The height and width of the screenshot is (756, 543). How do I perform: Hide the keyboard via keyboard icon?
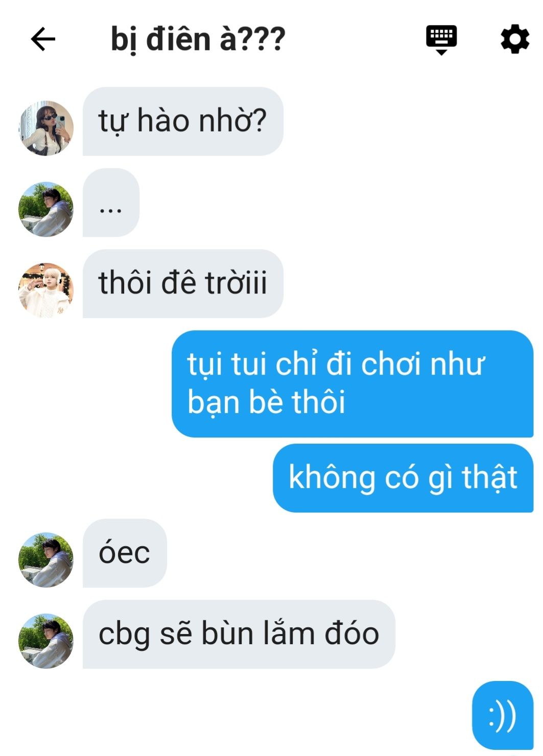coord(441,40)
